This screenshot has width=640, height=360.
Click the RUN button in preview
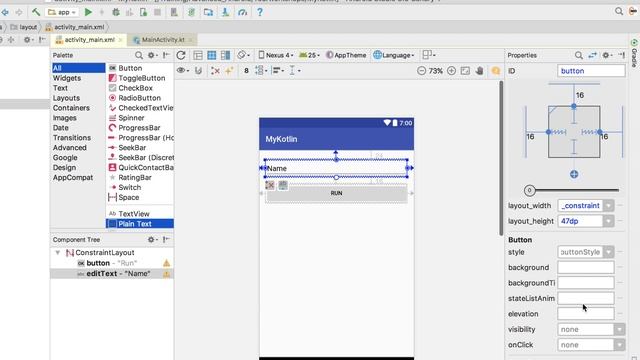click(336, 193)
